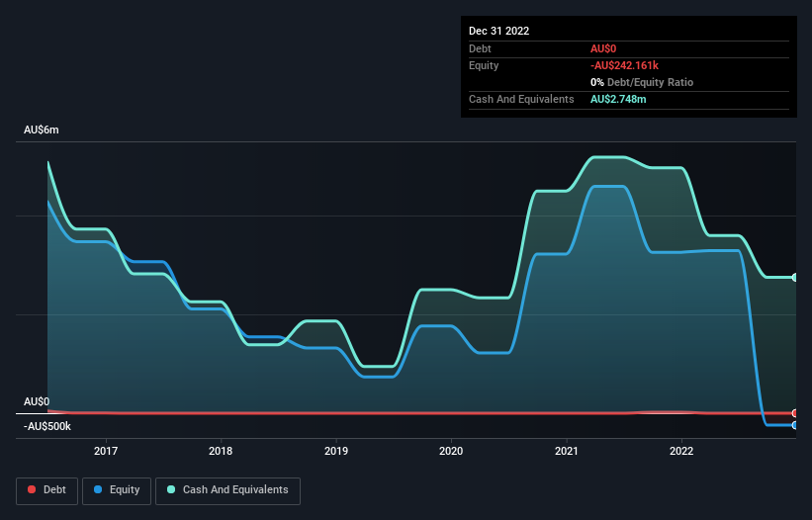Click the blue Equity endpoint marker
Viewport: 812px width, 520px height.
coord(794,425)
